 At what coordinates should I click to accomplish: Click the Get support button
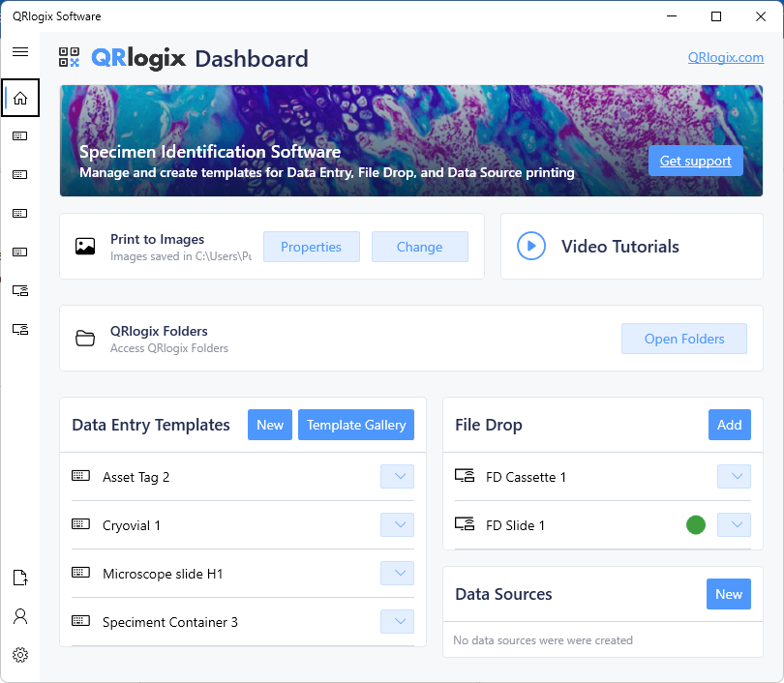696,161
